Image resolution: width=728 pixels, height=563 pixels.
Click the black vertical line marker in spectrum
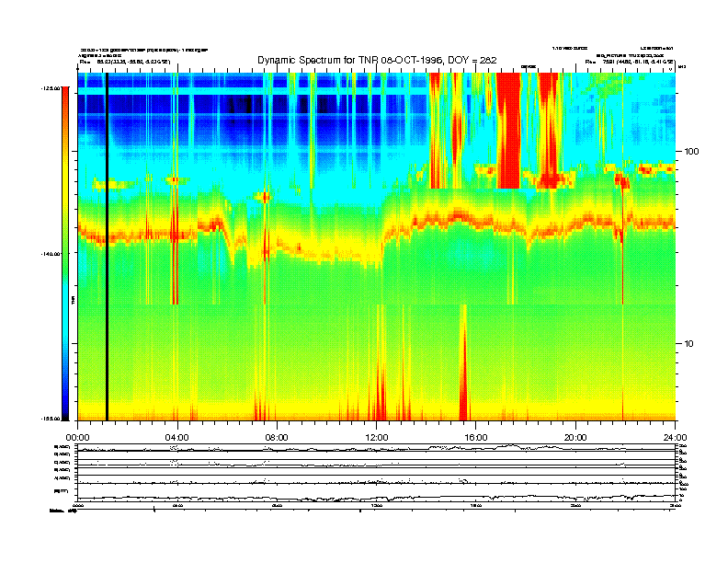(107, 247)
